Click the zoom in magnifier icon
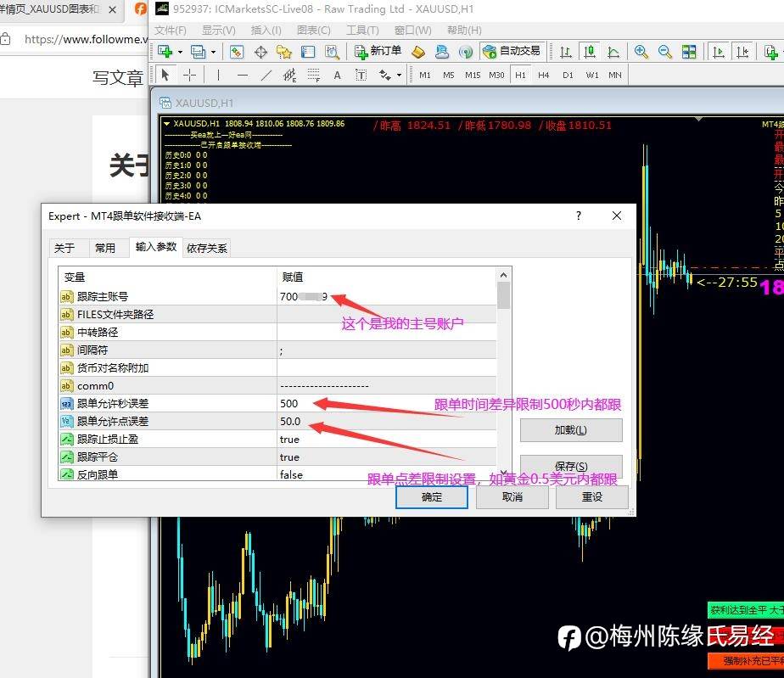 point(641,52)
